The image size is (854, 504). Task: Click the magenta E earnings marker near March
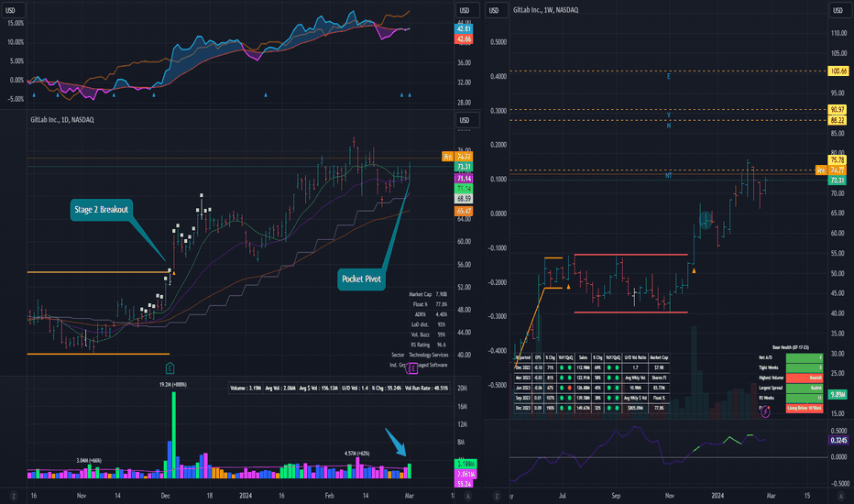[413, 369]
